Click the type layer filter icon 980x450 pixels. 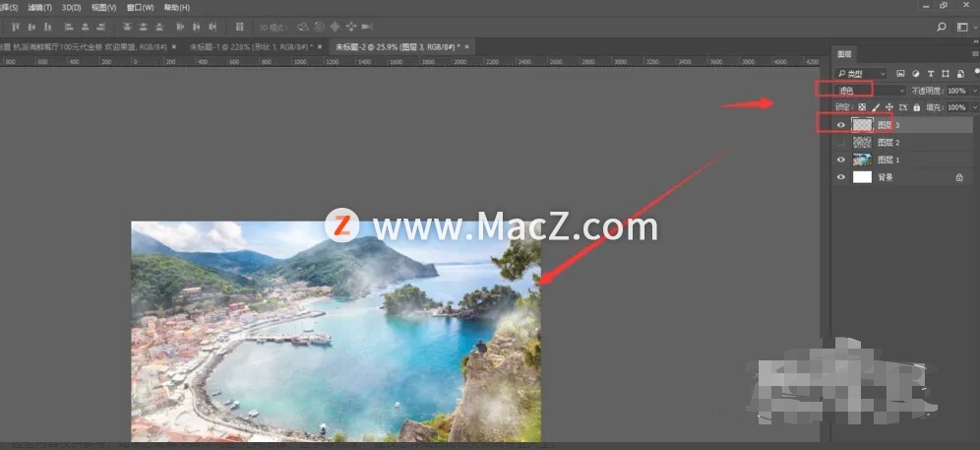pos(931,74)
